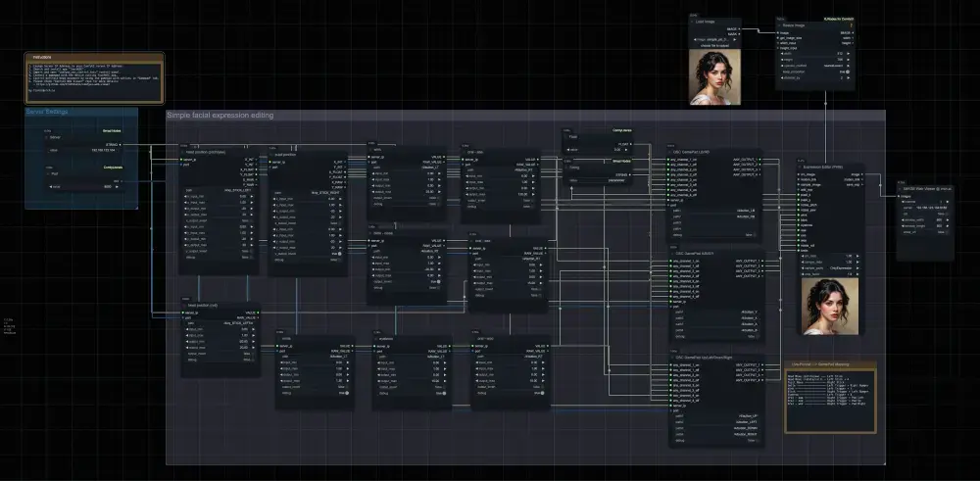
Task: Click the images input socket on Web Viewer
Action: (x=898, y=196)
